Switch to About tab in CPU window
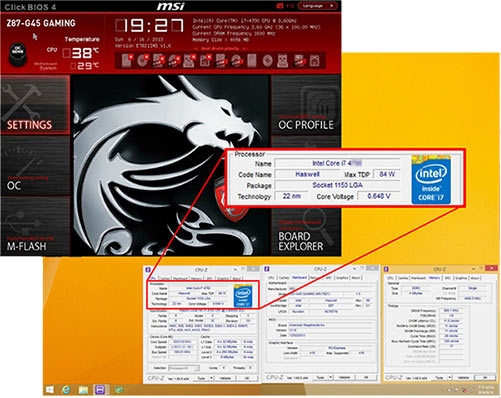 pyautogui.click(x=237, y=278)
